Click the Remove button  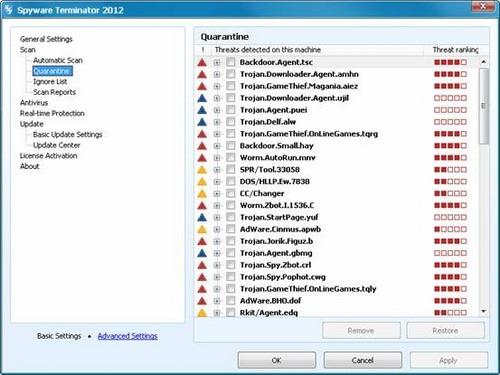pos(361,331)
